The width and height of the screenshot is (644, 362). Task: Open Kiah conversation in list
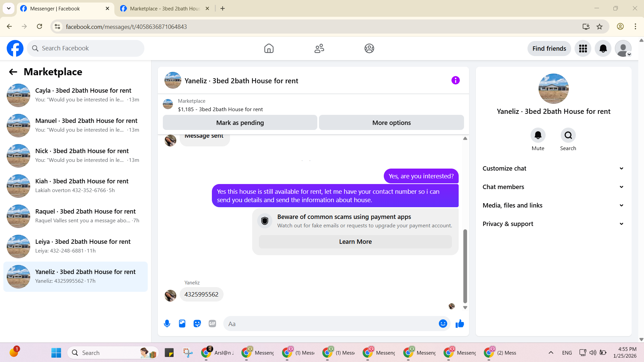click(76, 186)
